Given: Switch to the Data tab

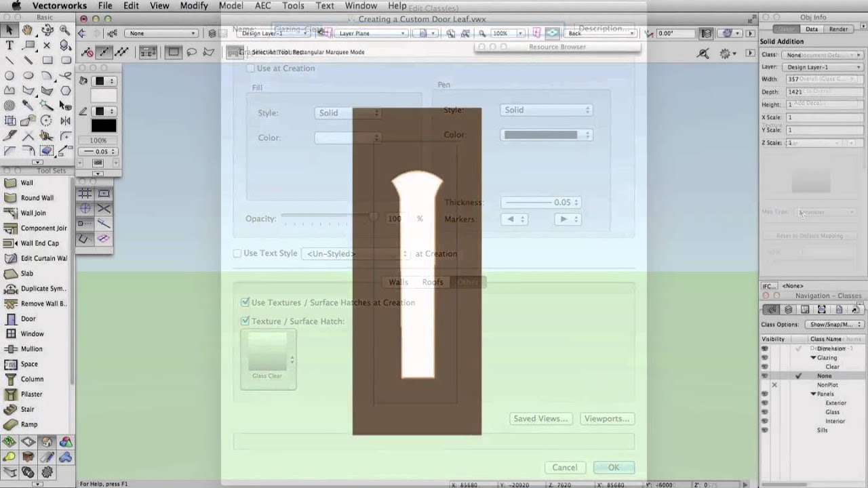Looking at the screenshot, I should (812, 29).
